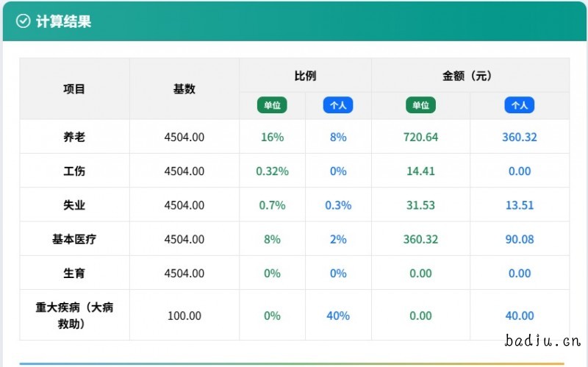Click green 单位 badge under 金额（元）

click(x=420, y=105)
